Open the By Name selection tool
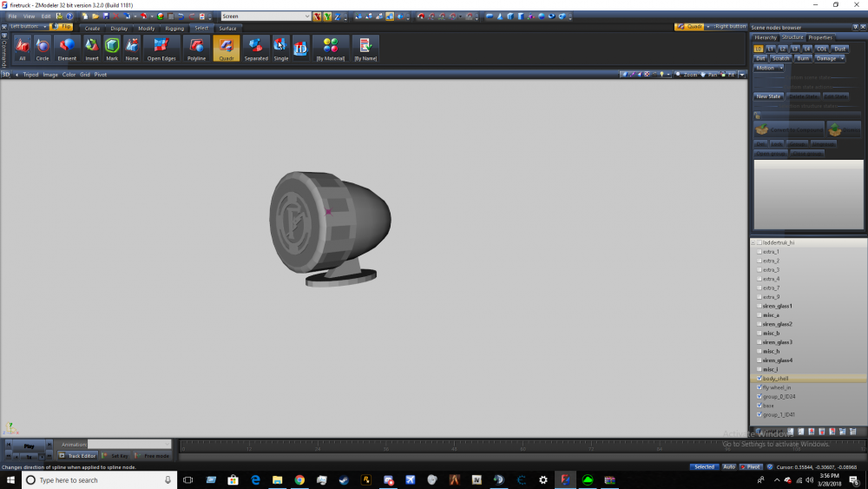 pyautogui.click(x=365, y=49)
